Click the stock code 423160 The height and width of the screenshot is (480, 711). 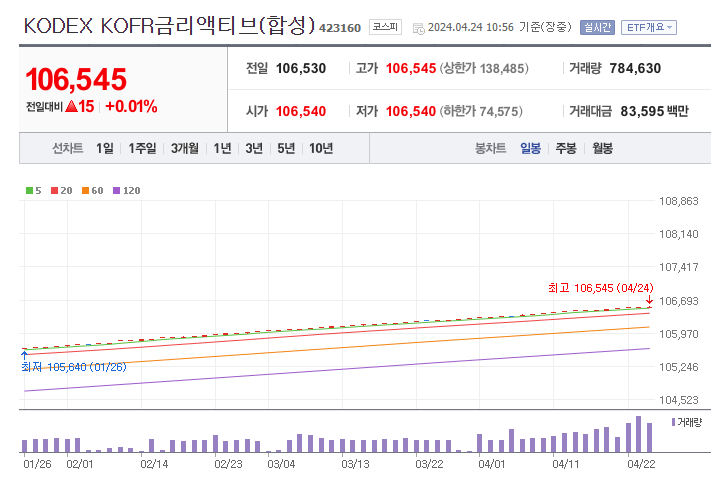point(340,28)
